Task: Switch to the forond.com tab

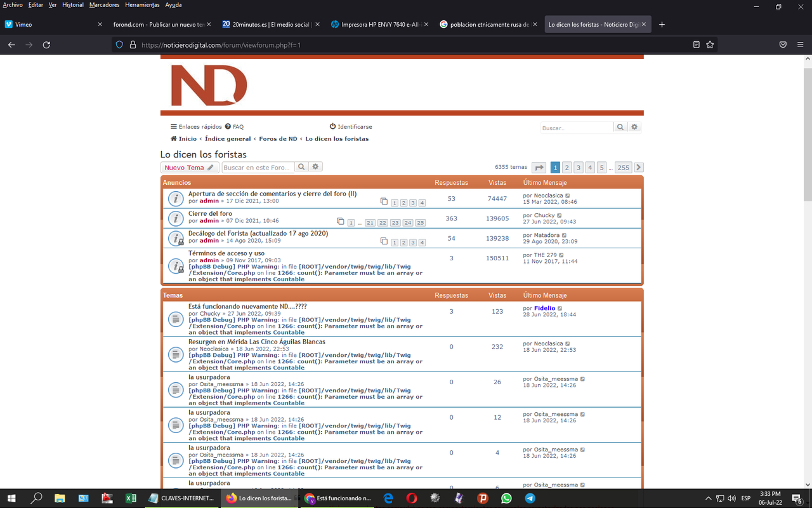Action: point(162,25)
